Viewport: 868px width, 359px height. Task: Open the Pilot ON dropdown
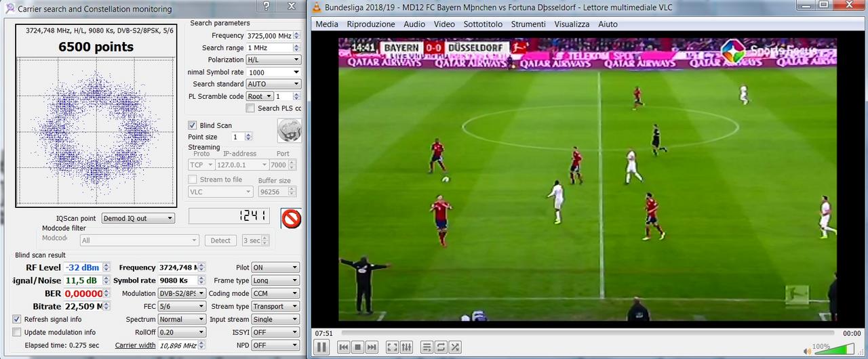(x=275, y=268)
